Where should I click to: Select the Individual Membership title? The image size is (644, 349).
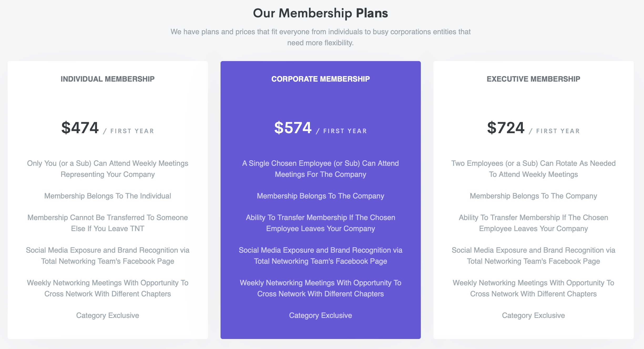[x=108, y=79]
